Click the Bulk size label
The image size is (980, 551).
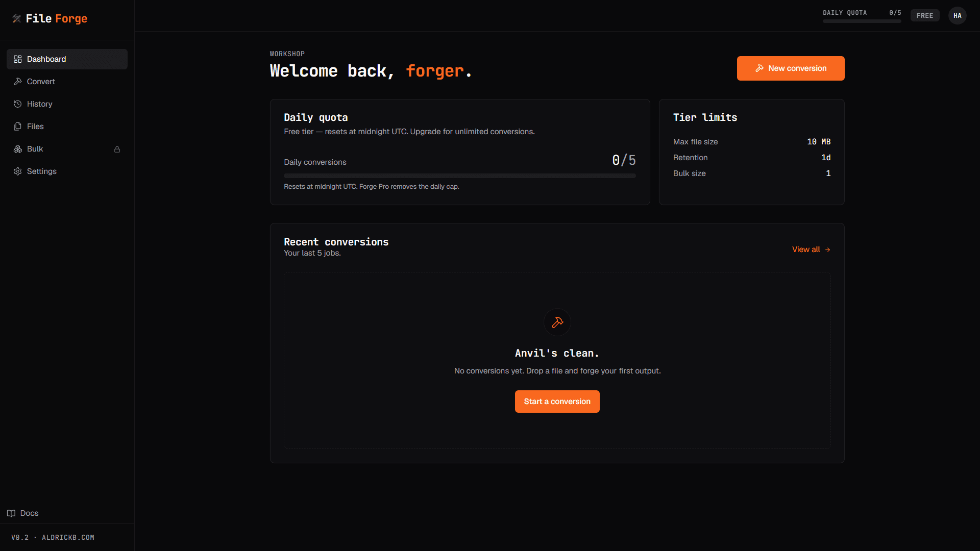(x=690, y=173)
